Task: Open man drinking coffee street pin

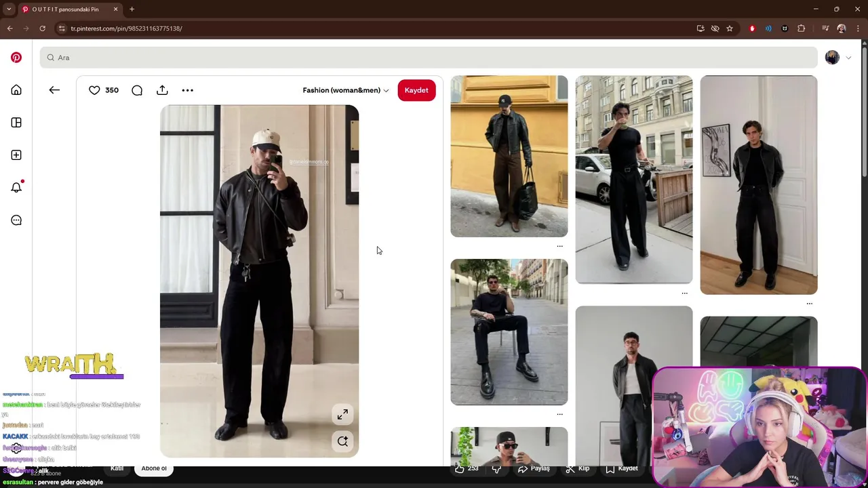Action: (x=634, y=180)
